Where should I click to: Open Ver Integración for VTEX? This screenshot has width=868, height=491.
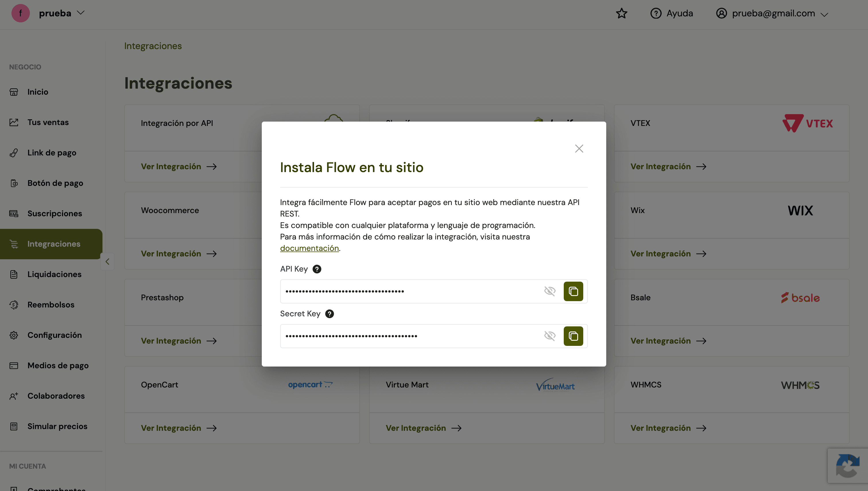(669, 167)
